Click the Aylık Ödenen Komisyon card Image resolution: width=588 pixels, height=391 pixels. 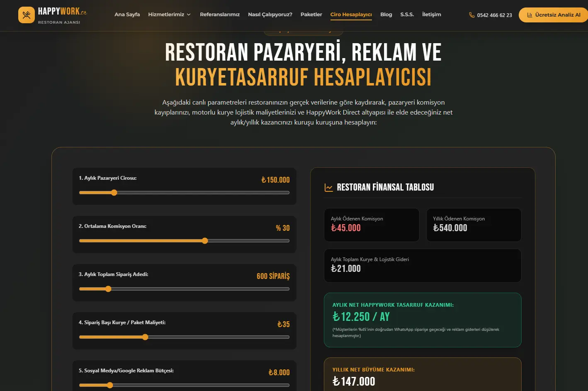pos(372,225)
